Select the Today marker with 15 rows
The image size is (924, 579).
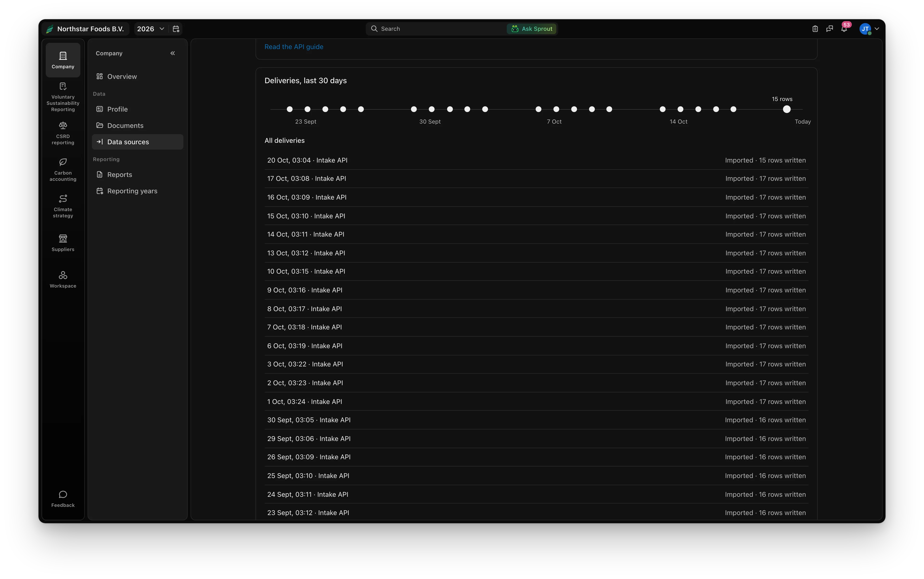[x=787, y=109]
